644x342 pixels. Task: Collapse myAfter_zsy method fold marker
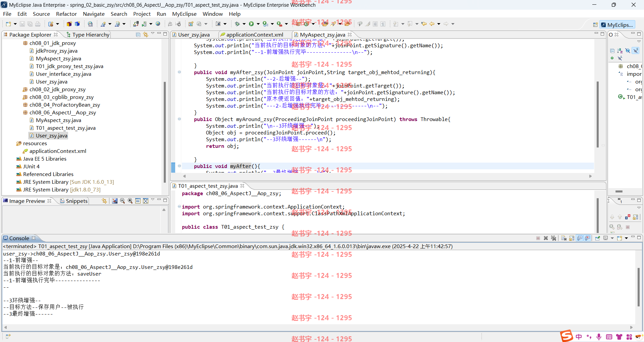(x=179, y=72)
